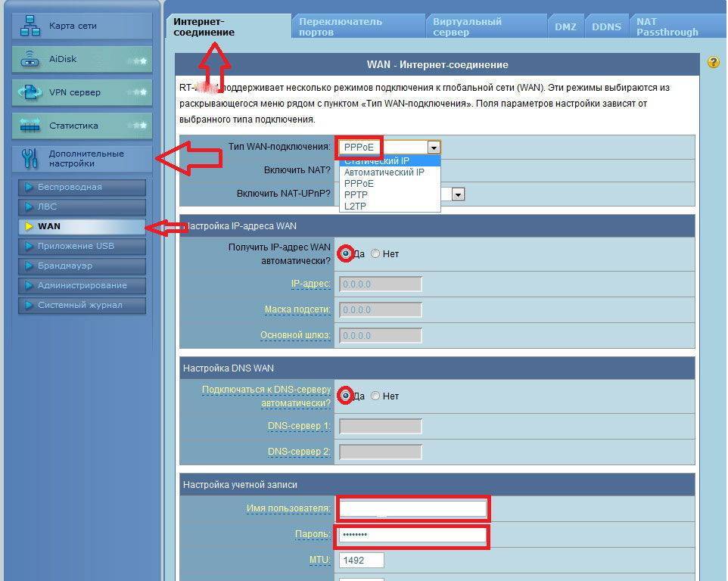728x581 pixels.
Task: Click the network map icon in sidebar
Action: (x=30, y=26)
